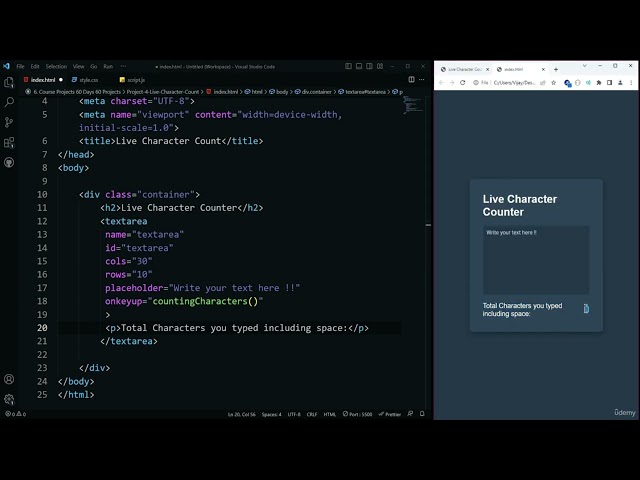Open the Extensions view in VS Code
This screenshot has height=480, width=640.
(x=9, y=142)
